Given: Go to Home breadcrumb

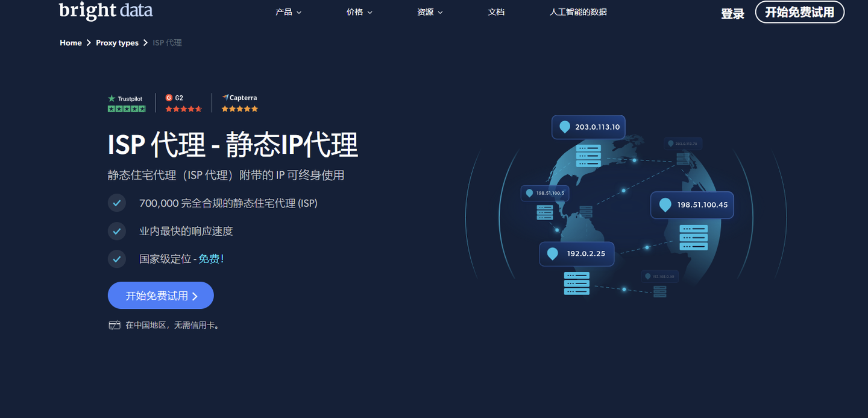Looking at the screenshot, I should [x=71, y=43].
